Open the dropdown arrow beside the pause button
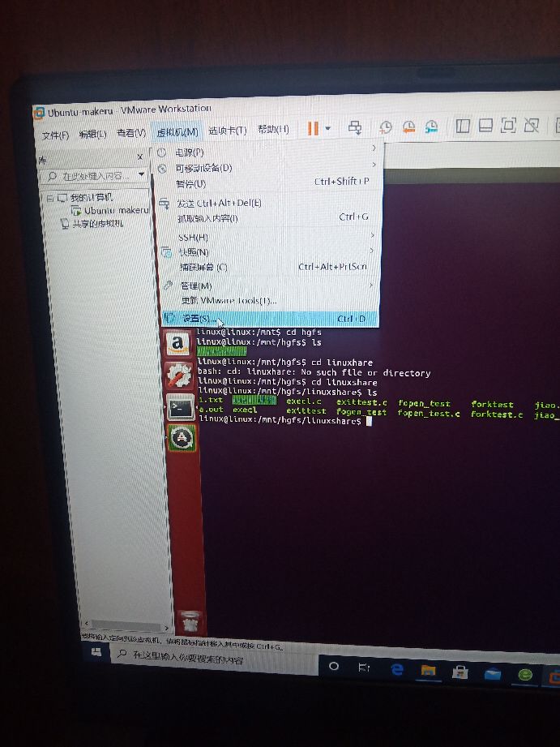Screen dimensions: 560x747 point(327,128)
